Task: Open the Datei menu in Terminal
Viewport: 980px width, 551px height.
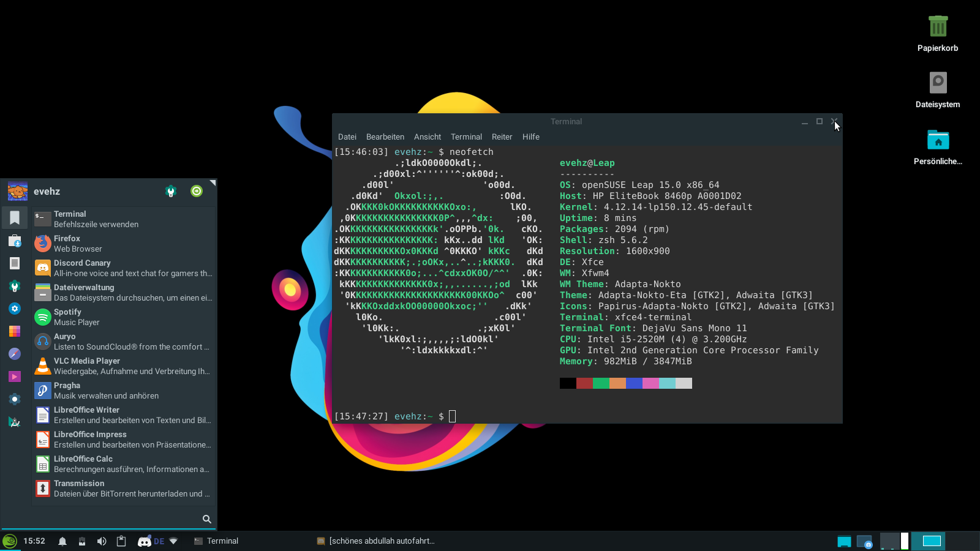Action: click(x=347, y=137)
